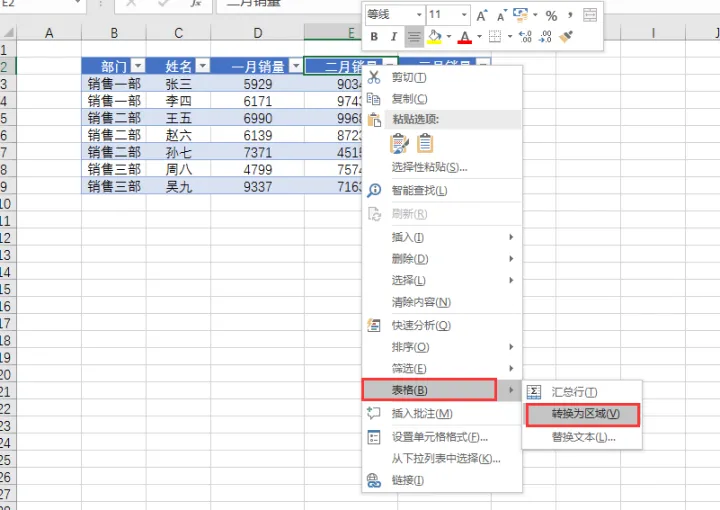Click cell containing 李四
The width and height of the screenshot is (720, 510).
point(179,101)
